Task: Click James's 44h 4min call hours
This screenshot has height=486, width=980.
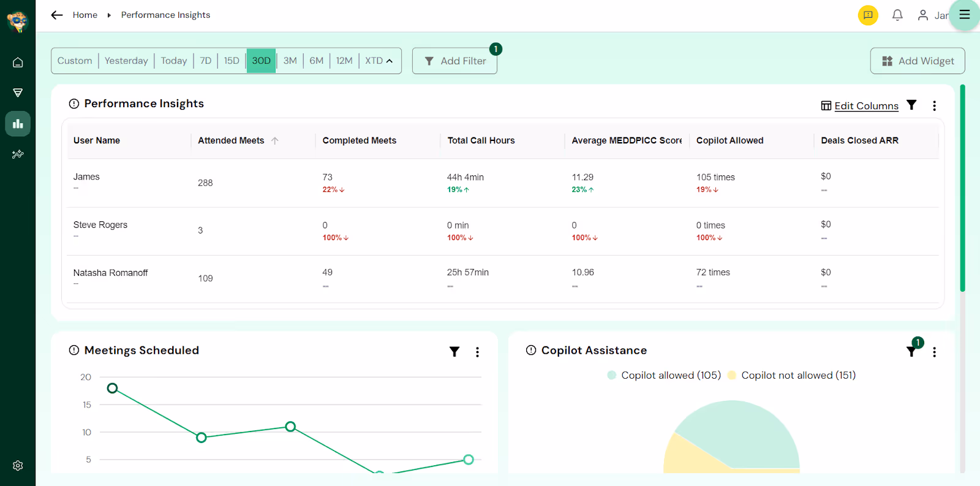Action: tap(466, 177)
